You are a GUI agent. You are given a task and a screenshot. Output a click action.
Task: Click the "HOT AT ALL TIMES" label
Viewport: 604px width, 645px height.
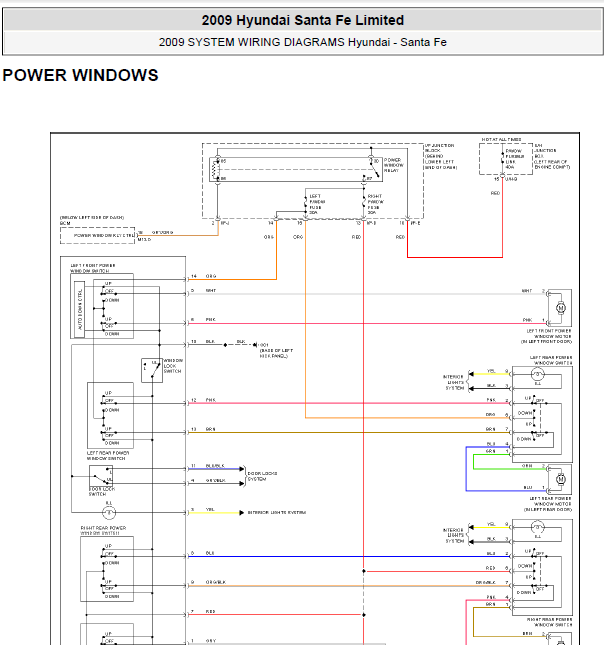pos(502,140)
